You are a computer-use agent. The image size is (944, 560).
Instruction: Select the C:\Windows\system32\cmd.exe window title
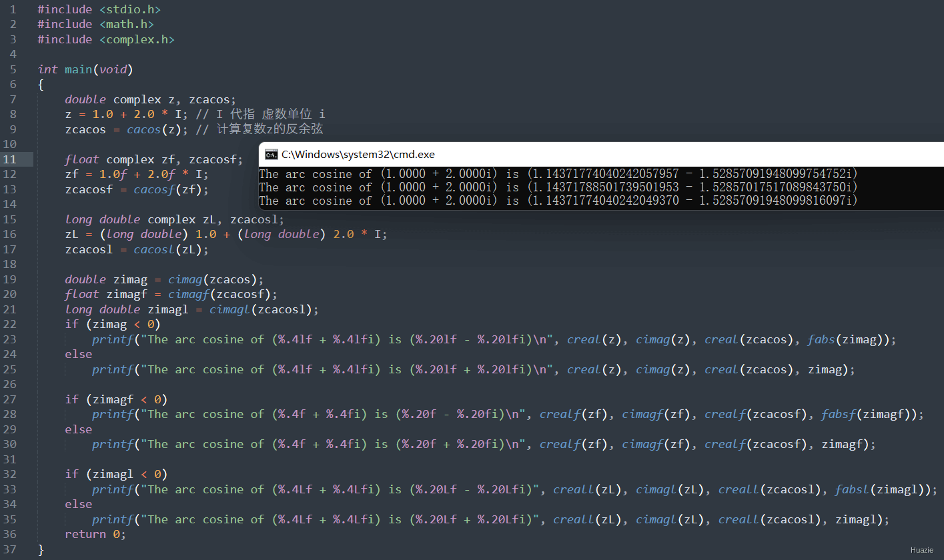[x=358, y=155]
